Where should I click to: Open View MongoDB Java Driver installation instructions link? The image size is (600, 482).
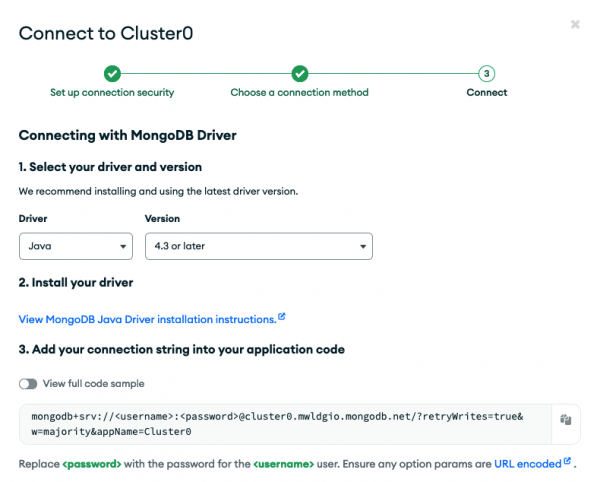point(147,319)
